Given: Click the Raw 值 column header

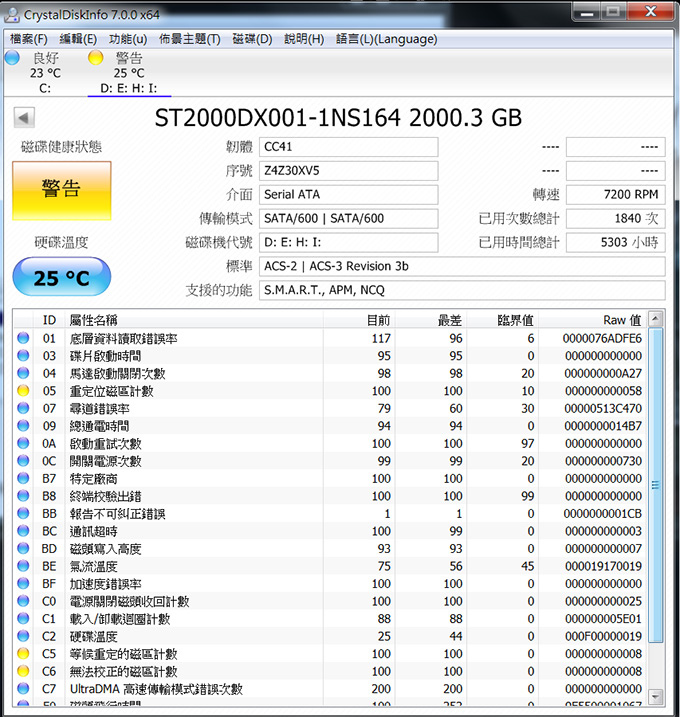Looking at the screenshot, I should coord(592,320).
